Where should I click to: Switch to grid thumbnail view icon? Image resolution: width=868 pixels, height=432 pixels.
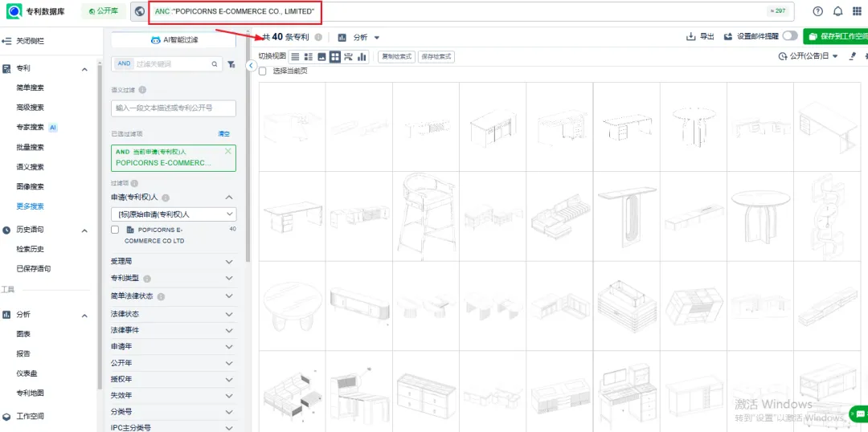tap(335, 56)
